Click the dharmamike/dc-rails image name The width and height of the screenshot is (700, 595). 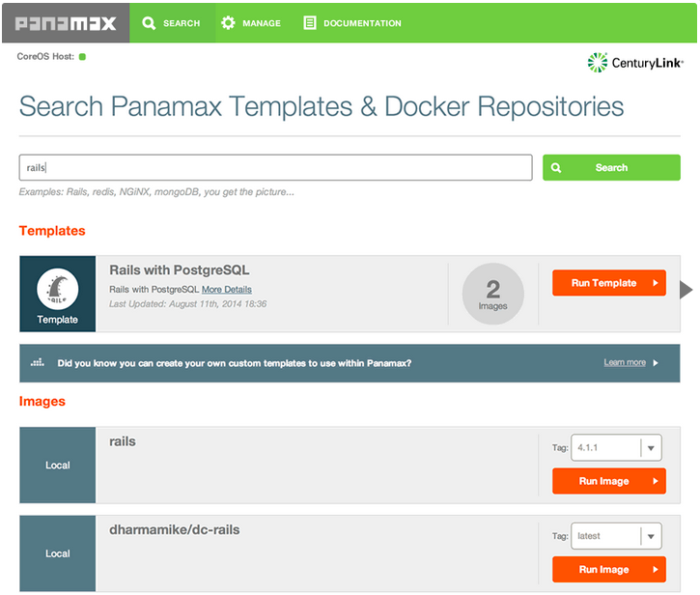pos(175,529)
